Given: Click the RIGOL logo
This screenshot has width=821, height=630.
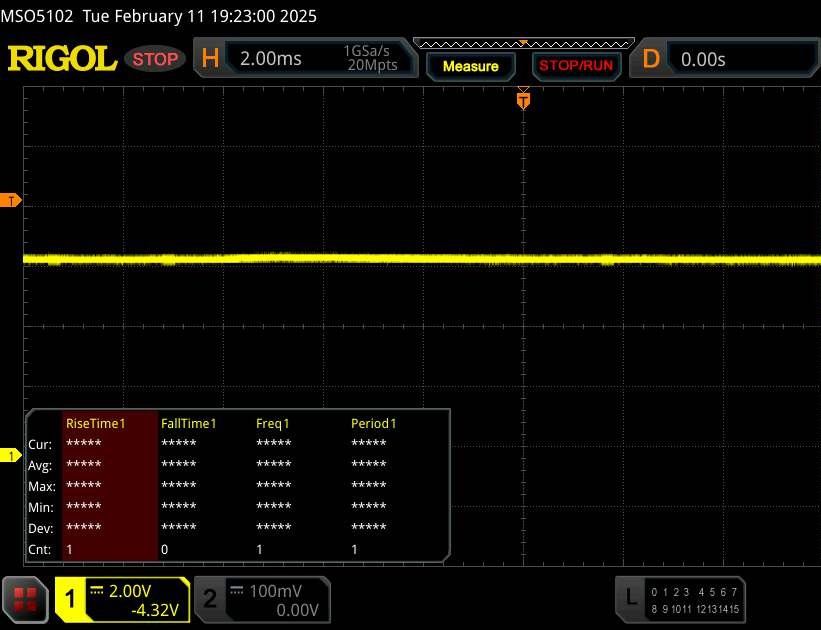Looking at the screenshot, I should 62,59.
